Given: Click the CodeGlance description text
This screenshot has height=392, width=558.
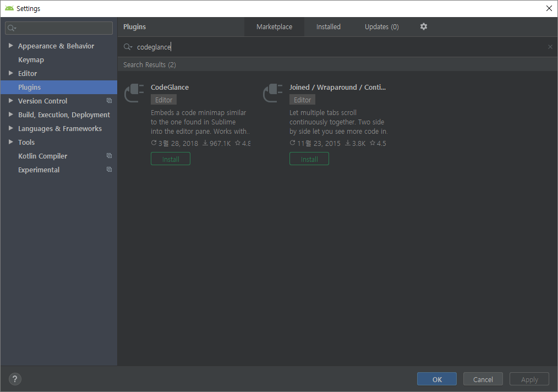Looking at the screenshot, I should [x=200, y=122].
